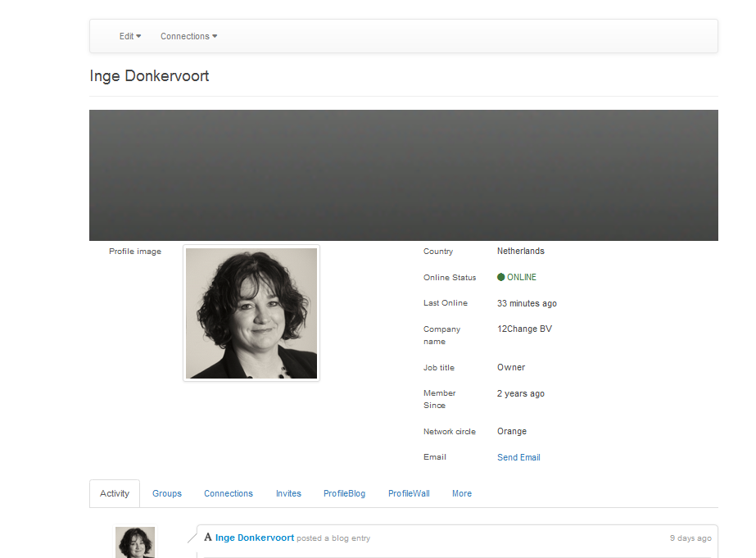Screen dimensions: 756x558
Task: Click the 'Email' field label
Action: click(435, 456)
